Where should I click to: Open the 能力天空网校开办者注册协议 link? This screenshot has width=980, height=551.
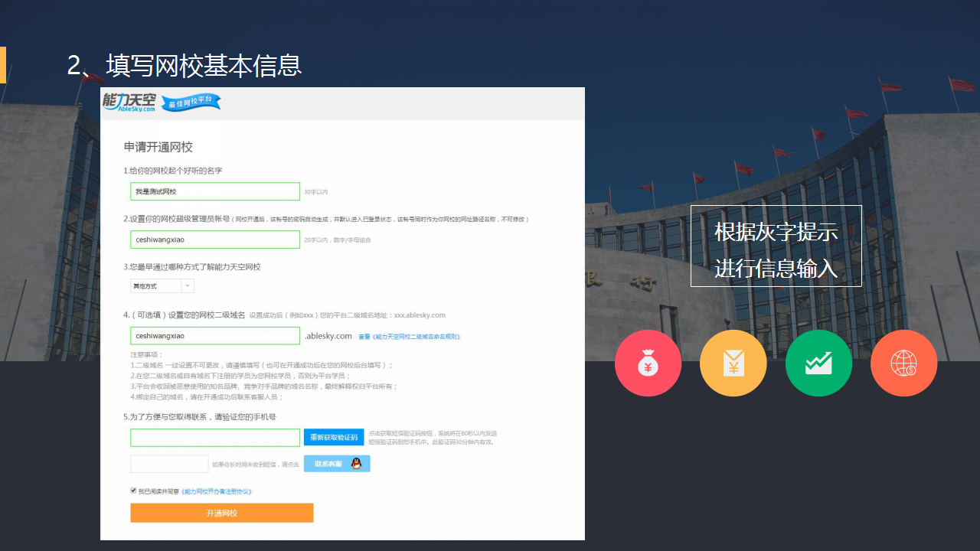(217, 491)
